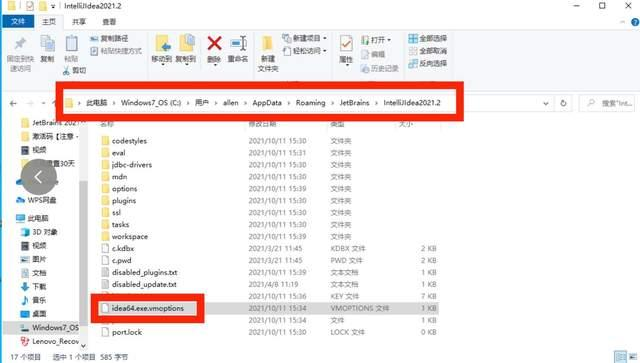This screenshot has width=640, height=363.
Task: Open the blue File tab
Action: (x=18, y=21)
